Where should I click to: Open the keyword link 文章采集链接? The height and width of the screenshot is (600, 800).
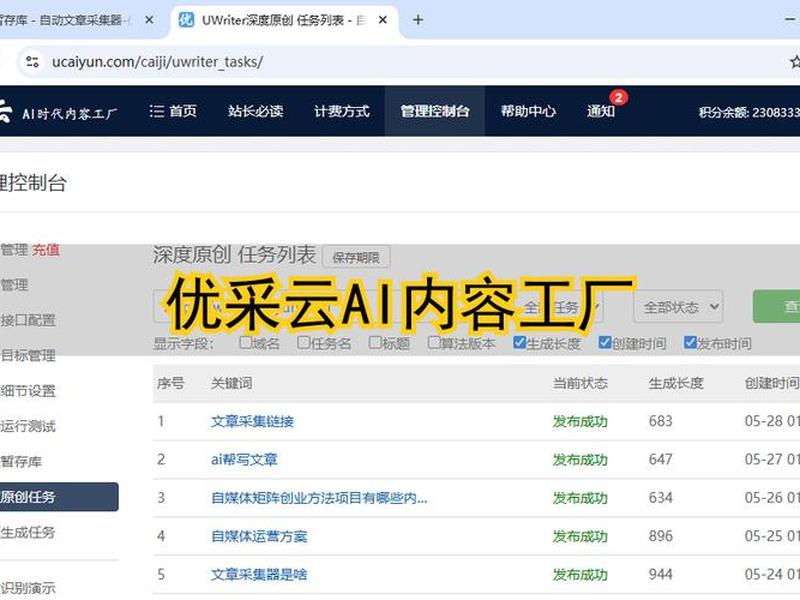point(253,421)
